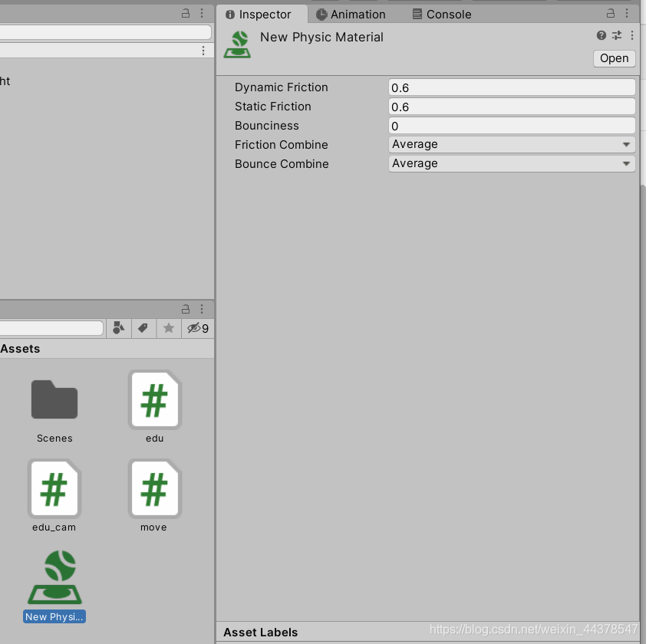The width and height of the screenshot is (646, 644).
Task: Click the favorites star icon
Action: [169, 328]
